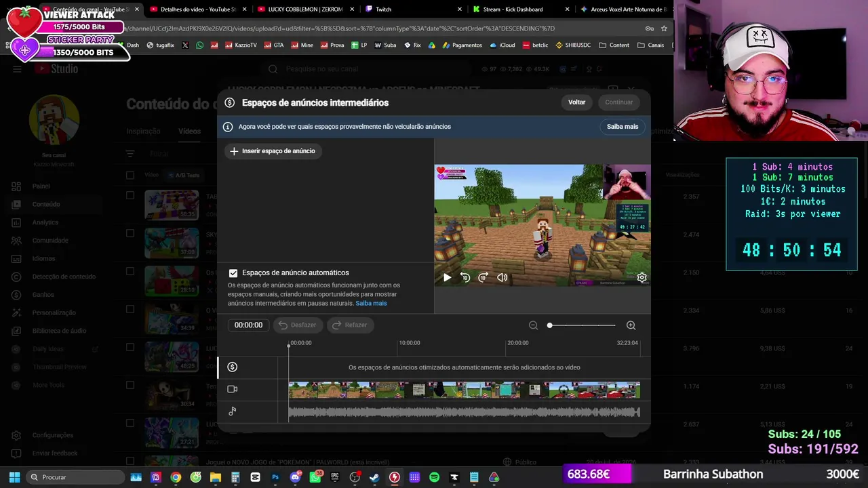Open the SHIBUSDC bookmark
The image size is (868, 488).
[573, 45]
